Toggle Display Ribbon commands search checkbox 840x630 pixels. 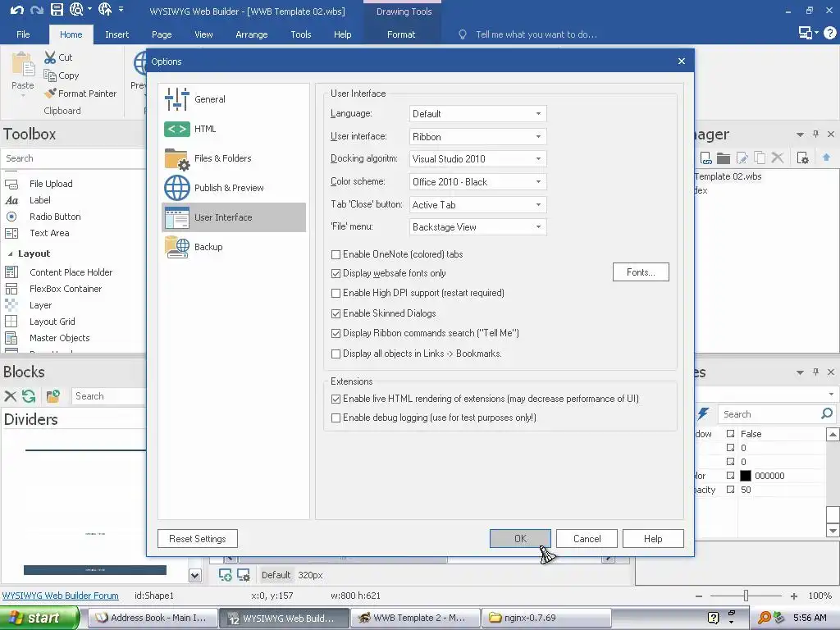[336, 333]
